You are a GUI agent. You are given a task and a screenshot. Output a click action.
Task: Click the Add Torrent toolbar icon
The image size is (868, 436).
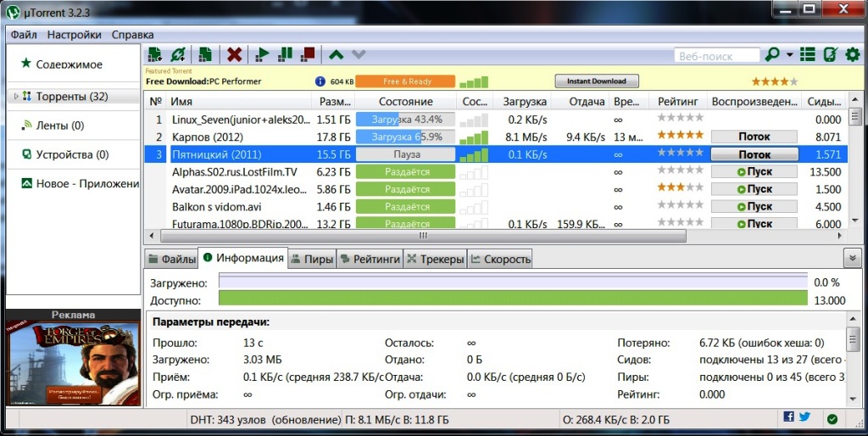[155, 54]
